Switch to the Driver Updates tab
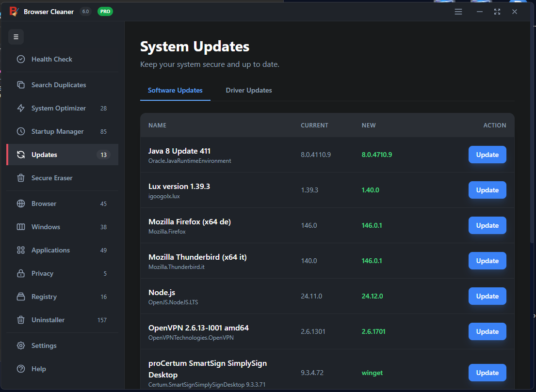The width and height of the screenshot is (536, 392). tap(249, 90)
